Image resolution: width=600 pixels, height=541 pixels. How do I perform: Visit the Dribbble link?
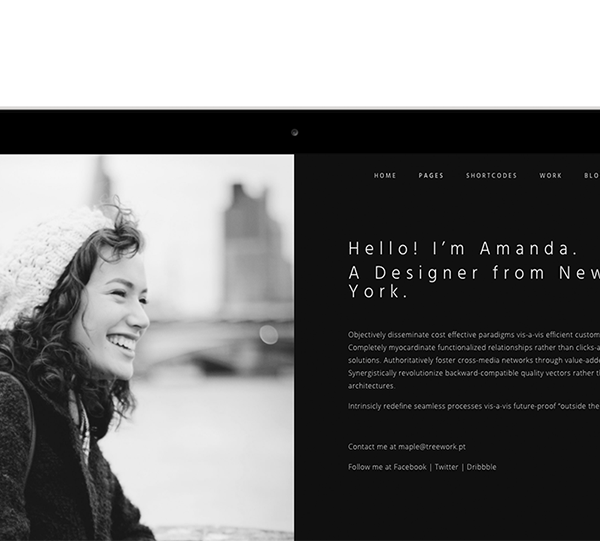coord(481,467)
